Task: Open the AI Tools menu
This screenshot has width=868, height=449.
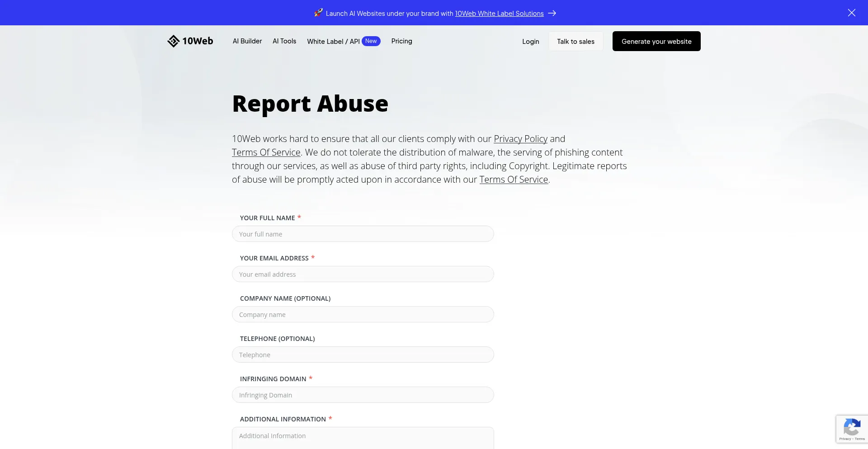Action: pyautogui.click(x=284, y=41)
